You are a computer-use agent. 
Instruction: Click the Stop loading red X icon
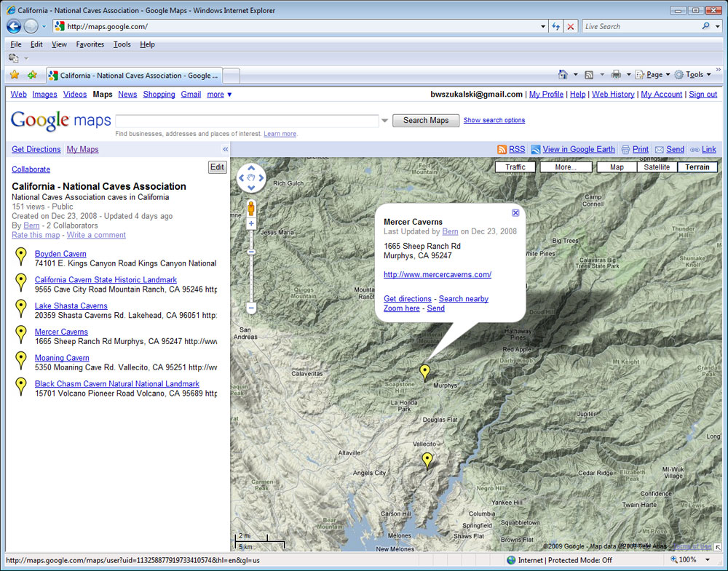click(x=571, y=26)
